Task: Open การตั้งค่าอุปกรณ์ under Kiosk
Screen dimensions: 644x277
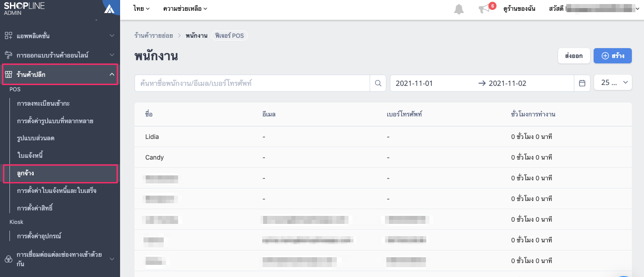Action: coord(39,236)
